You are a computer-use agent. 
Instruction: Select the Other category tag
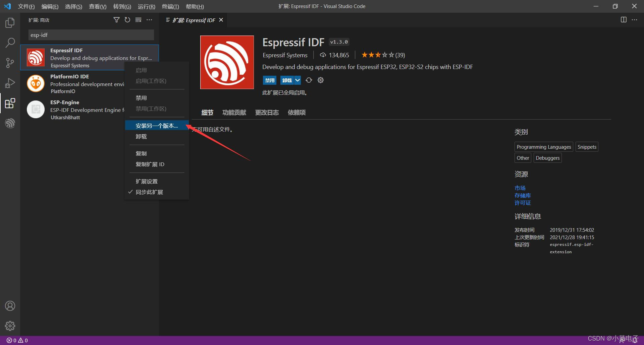click(x=523, y=158)
